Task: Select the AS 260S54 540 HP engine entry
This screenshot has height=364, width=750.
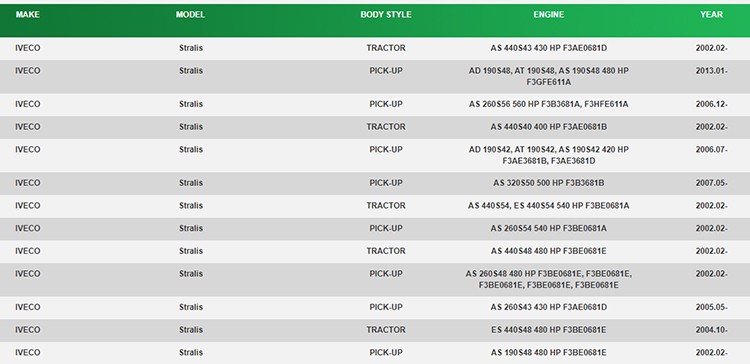Action: tap(549, 229)
